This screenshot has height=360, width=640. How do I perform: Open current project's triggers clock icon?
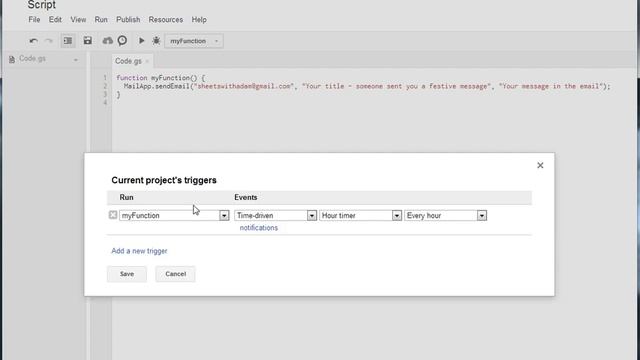click(x=122, y=40)
